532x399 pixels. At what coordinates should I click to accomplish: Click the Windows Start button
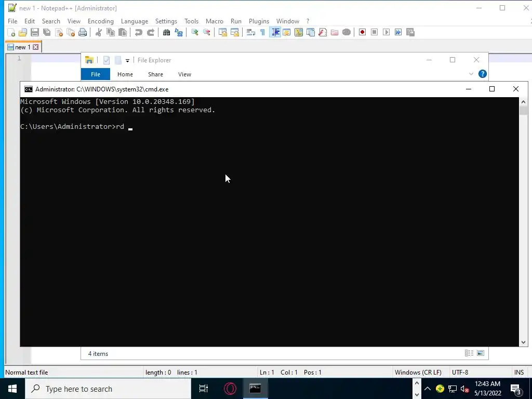tap(12, 389)
